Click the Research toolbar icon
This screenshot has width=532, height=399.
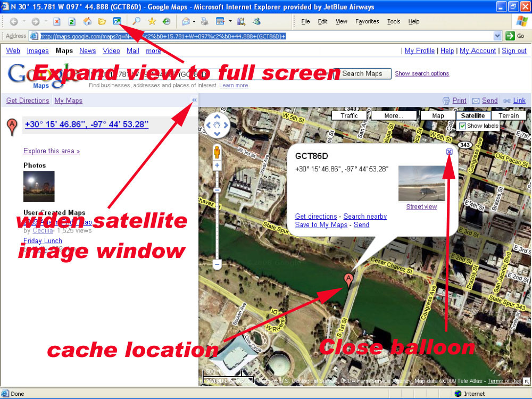pyautogui.click(x=241, y=22)
